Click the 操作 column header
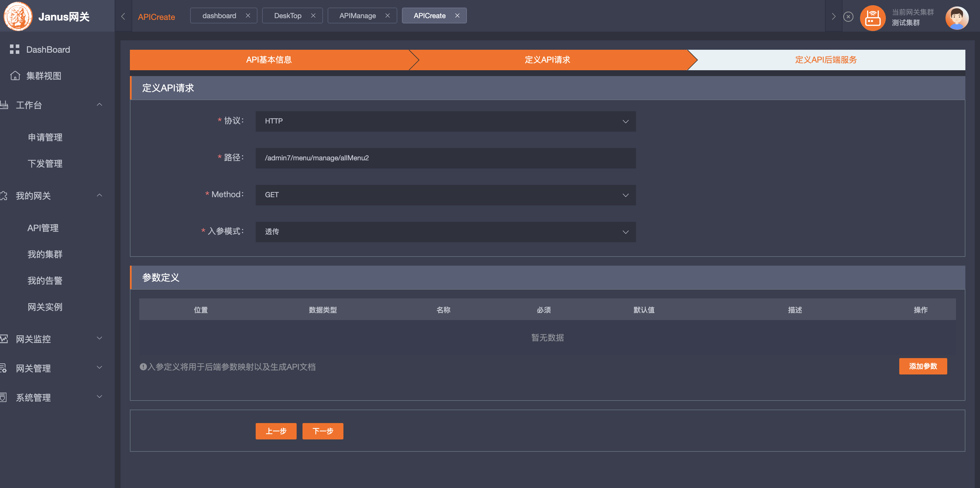The width and height of the screenshot is (980, 488). 920,310
